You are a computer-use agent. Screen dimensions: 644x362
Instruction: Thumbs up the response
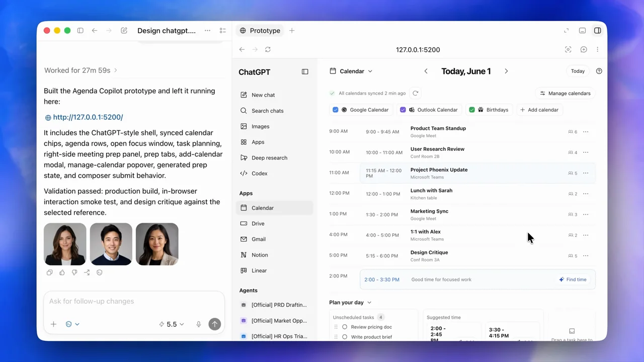coord(62,273)
